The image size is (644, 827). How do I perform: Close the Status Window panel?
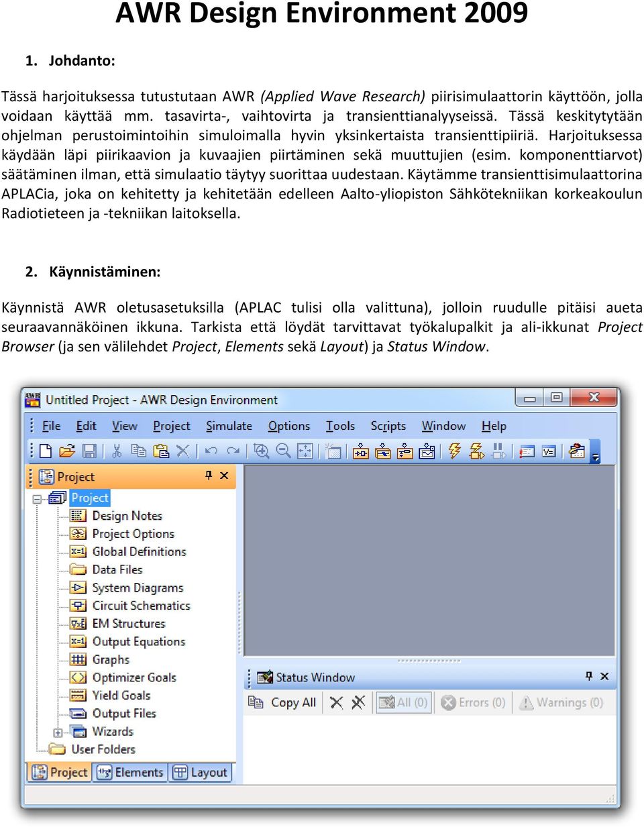pos(604,676)
